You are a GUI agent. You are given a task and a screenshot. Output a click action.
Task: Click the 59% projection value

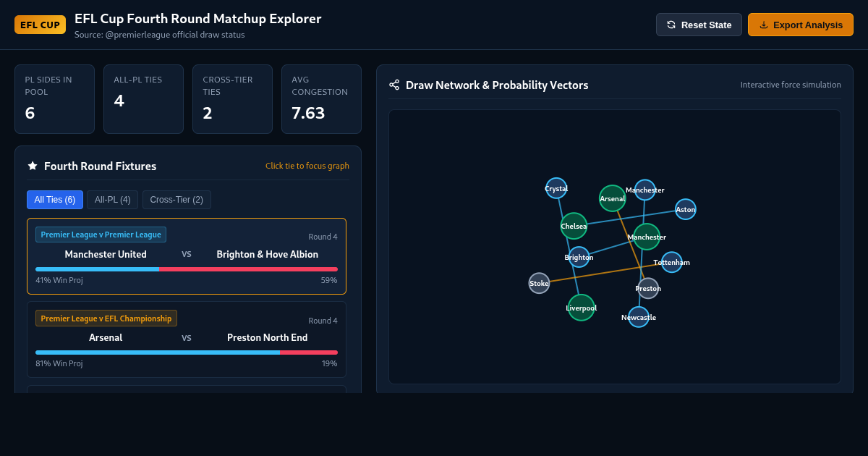329,280
